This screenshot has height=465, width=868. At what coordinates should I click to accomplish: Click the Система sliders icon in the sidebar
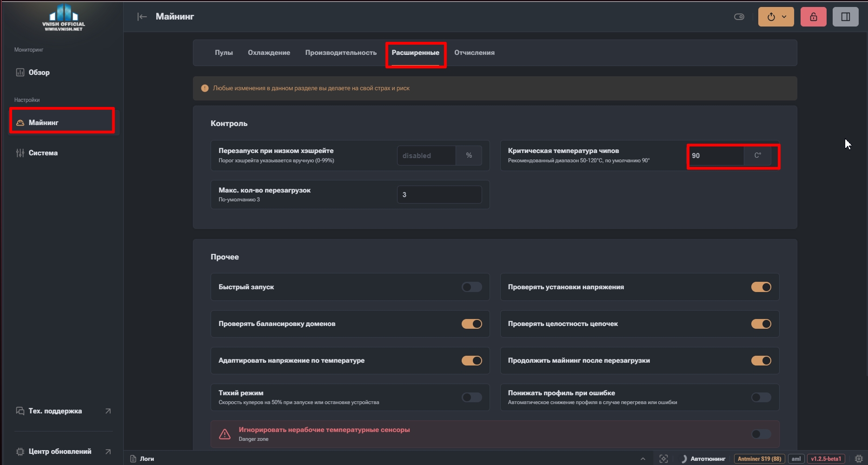click(20, 153)
